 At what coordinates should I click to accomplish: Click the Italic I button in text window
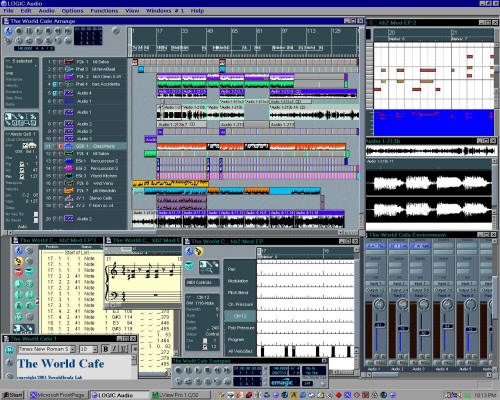(x=115, y=349)
